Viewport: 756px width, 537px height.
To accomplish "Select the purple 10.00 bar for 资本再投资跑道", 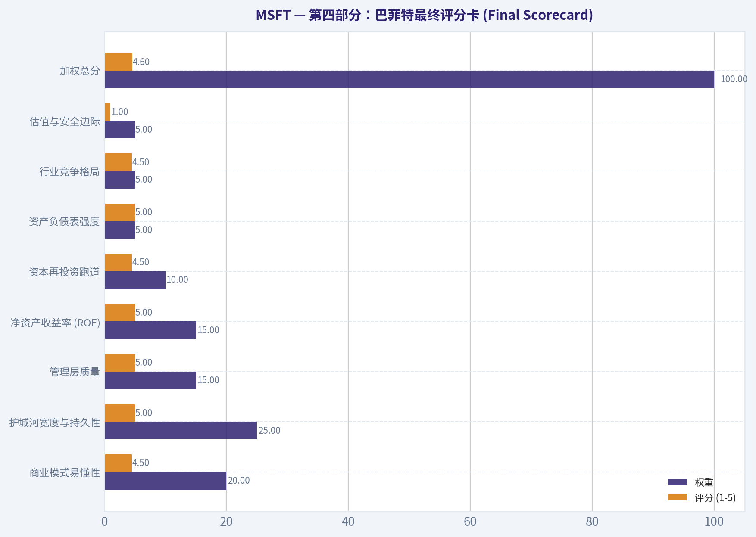I will tap(135, 280).
